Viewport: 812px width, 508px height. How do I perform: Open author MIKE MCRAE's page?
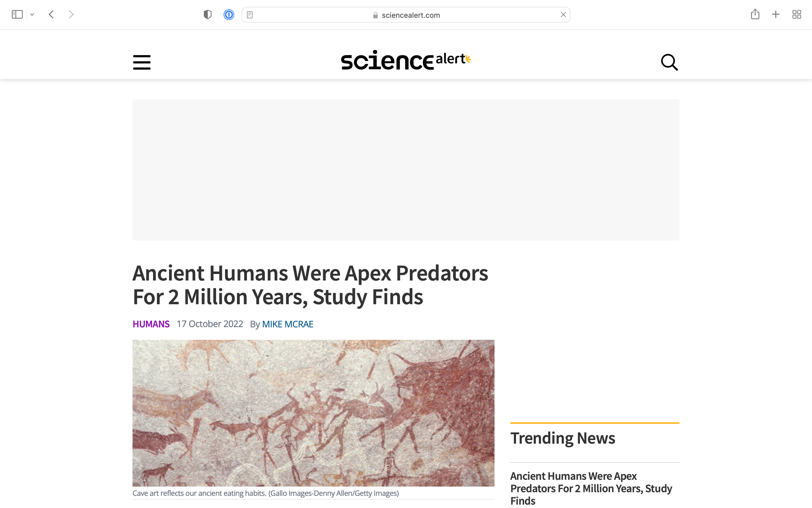click(x=288, y=324)
